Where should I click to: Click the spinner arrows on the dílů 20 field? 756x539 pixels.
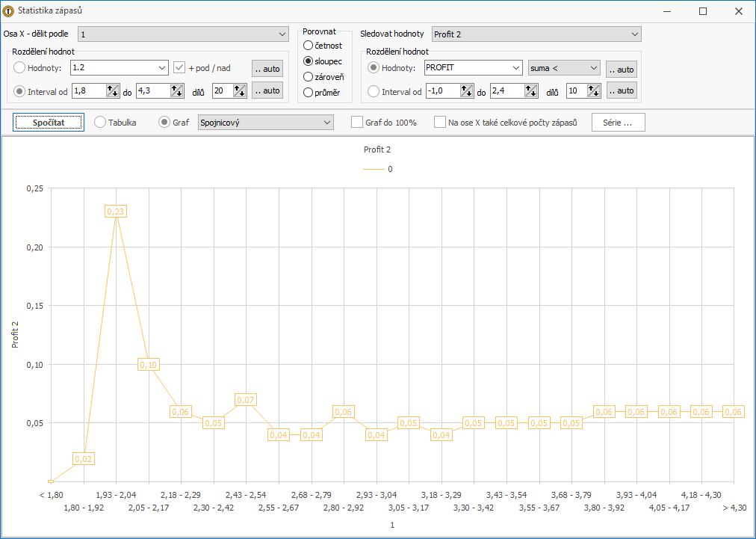point(240,90)
